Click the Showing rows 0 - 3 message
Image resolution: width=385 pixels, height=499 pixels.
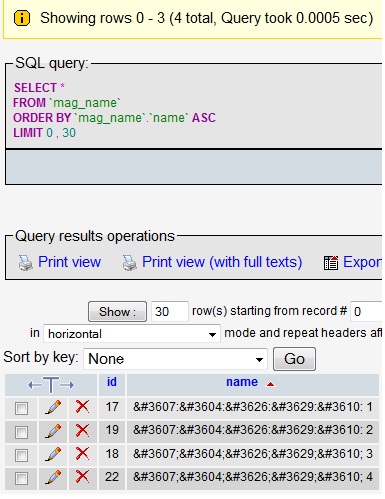(206, 18)
